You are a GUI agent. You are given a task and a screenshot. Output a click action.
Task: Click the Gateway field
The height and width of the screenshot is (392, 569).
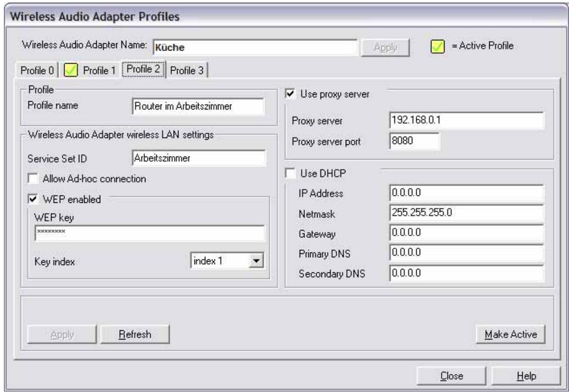pyautogui.click(x=467, y=232)
